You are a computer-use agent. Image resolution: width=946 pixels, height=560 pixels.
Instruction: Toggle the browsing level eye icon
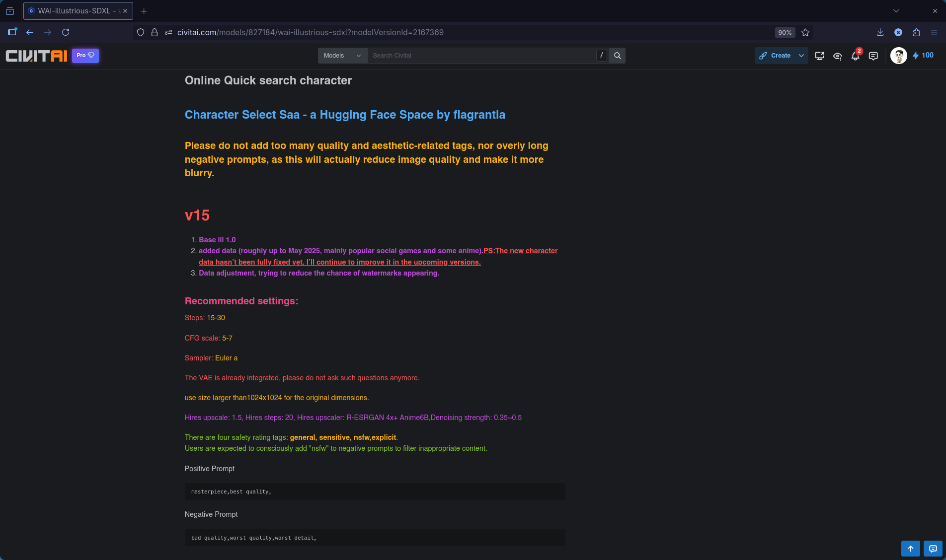[837, 56]
